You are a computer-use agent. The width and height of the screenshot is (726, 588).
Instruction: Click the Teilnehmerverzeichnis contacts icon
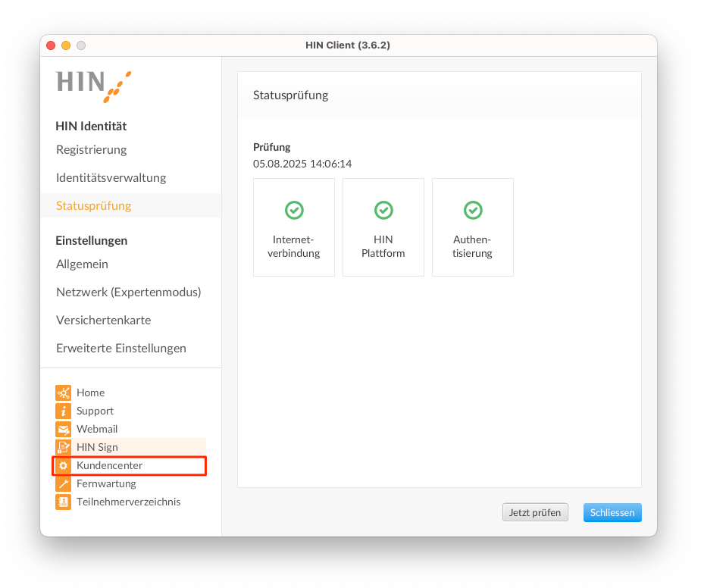pyautogui.click(x=64, y=502)
